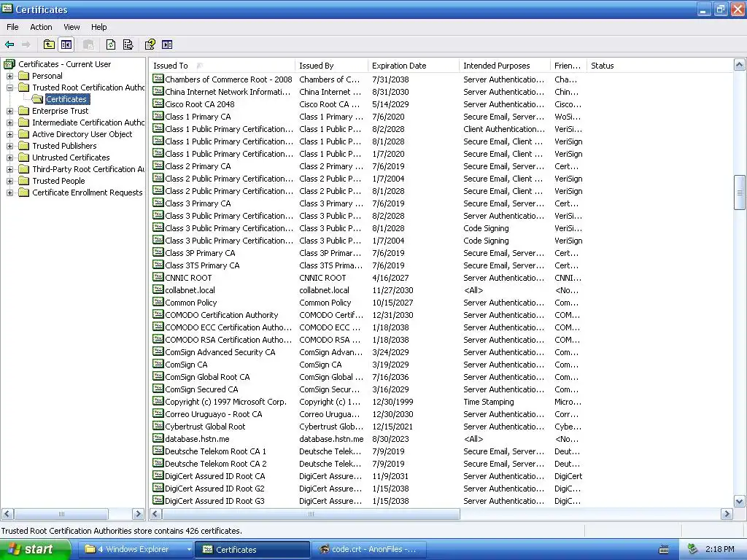
Task: Select Class 1 Primary CA certificate icon
Action: (x=158, y=116)
